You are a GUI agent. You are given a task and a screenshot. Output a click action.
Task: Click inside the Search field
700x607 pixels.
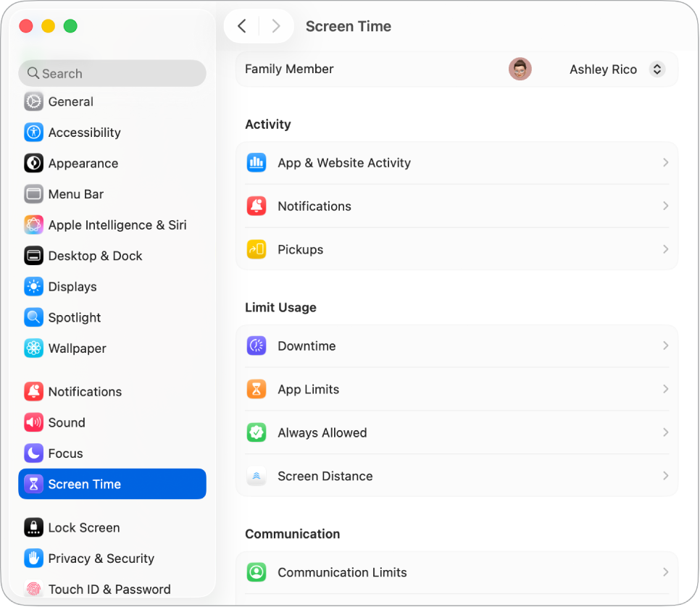tap(112, 73)
